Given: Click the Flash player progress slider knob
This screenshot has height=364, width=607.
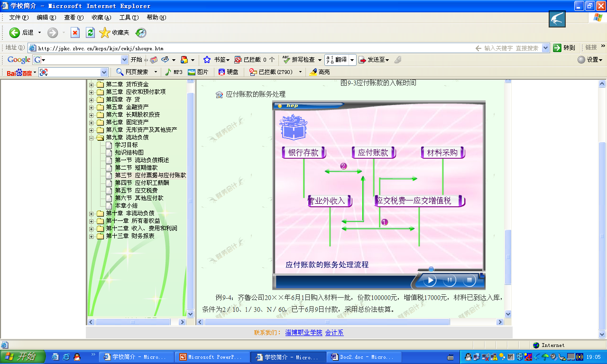Looking at the screenshot, I should [431, 269].
